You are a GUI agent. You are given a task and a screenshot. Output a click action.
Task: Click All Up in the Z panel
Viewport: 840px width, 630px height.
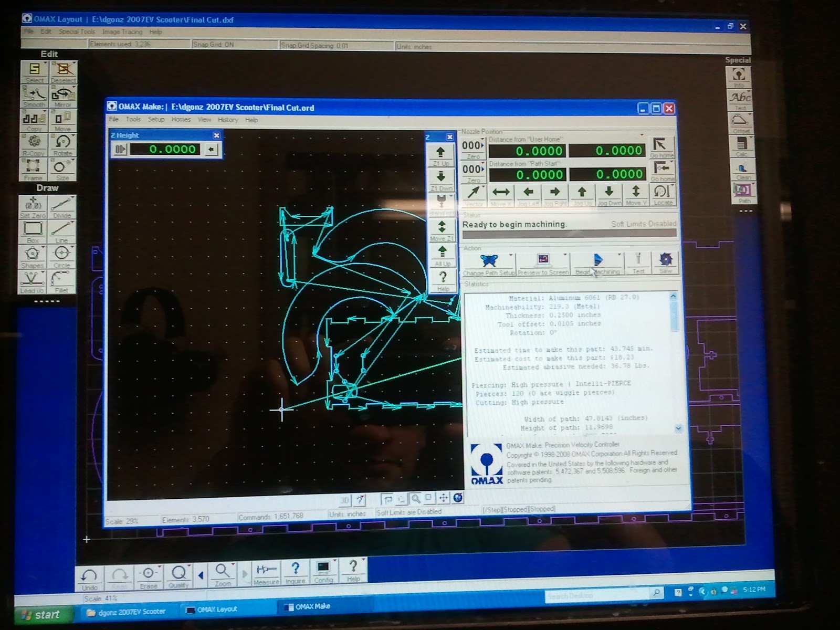point(443,255)
